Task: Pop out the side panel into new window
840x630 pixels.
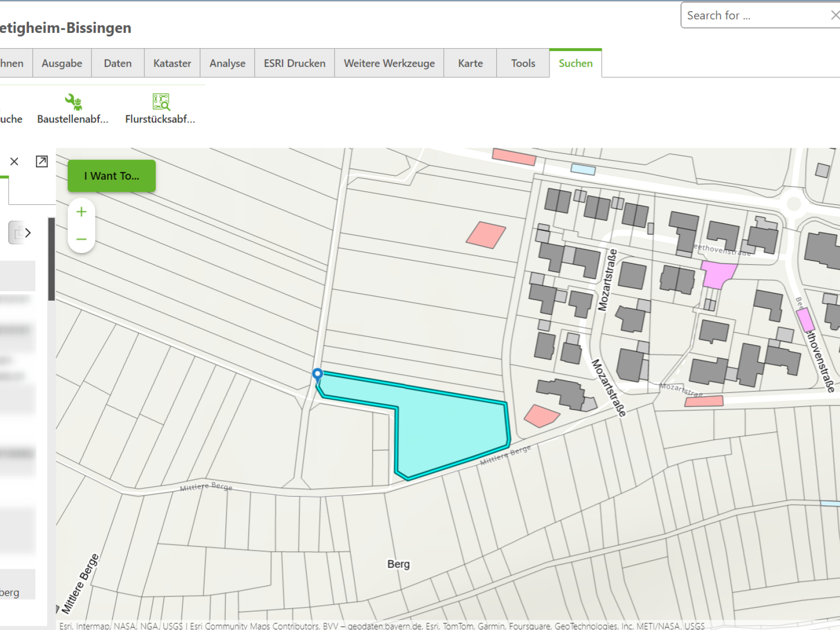Action: point(41,161)
